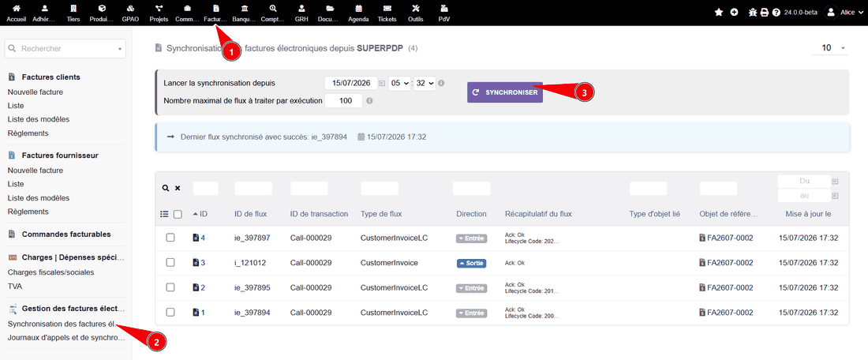This screenshot has width=868, height=360.
Task: Open the Produits module
Action: pyautogui.click(x=102, y=13)
